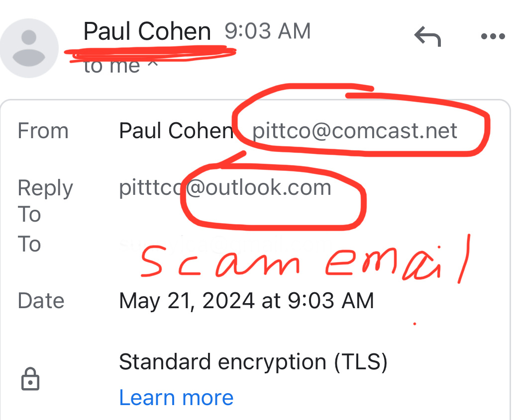Tap the "To" field label above Date

click(x=29, y=244)
